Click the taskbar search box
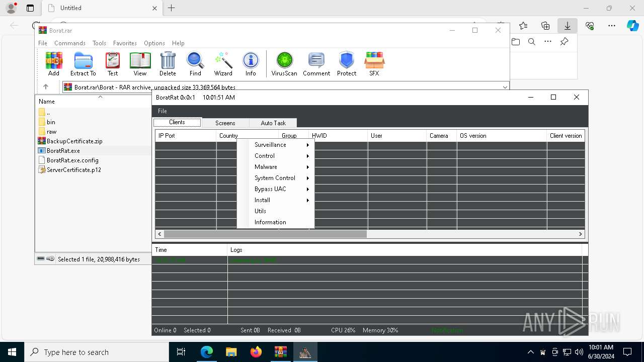The height and width of the screenshot is (362, 644). pos(97,352)
